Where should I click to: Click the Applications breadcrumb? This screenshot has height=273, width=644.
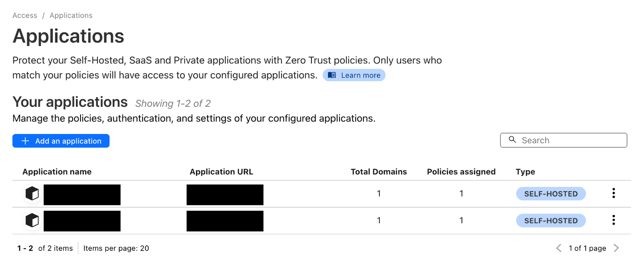tap(71, 16)
